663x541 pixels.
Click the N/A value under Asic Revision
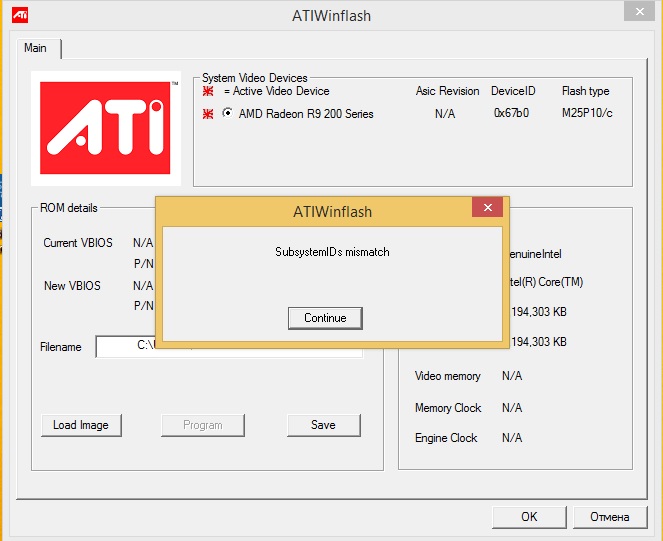coord(445,114)
